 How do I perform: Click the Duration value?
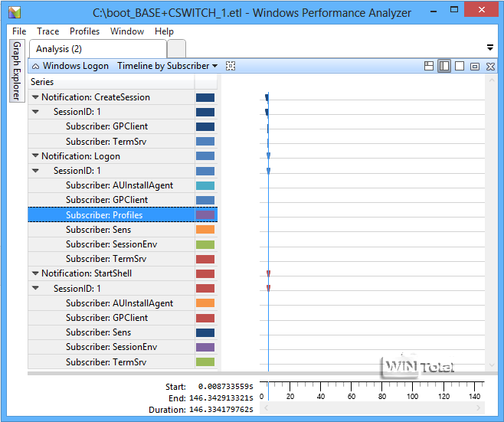[x=221, y=410]
